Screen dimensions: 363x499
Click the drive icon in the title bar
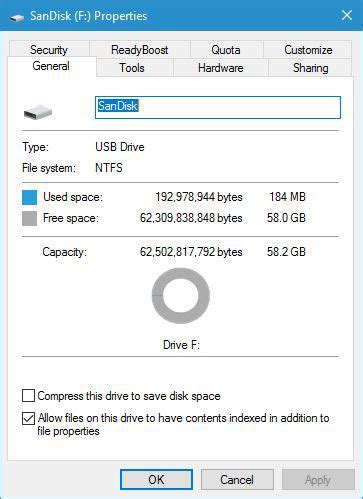click(17, 17)
